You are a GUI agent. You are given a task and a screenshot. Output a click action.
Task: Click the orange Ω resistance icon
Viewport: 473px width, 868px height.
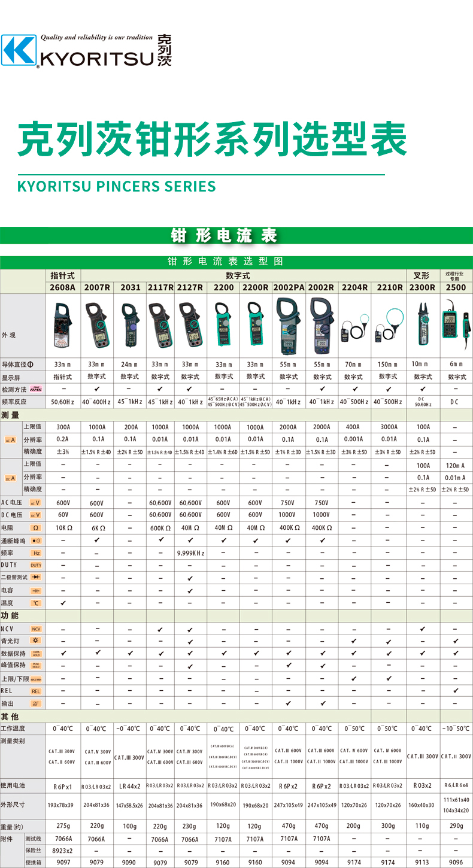[36, 528]
